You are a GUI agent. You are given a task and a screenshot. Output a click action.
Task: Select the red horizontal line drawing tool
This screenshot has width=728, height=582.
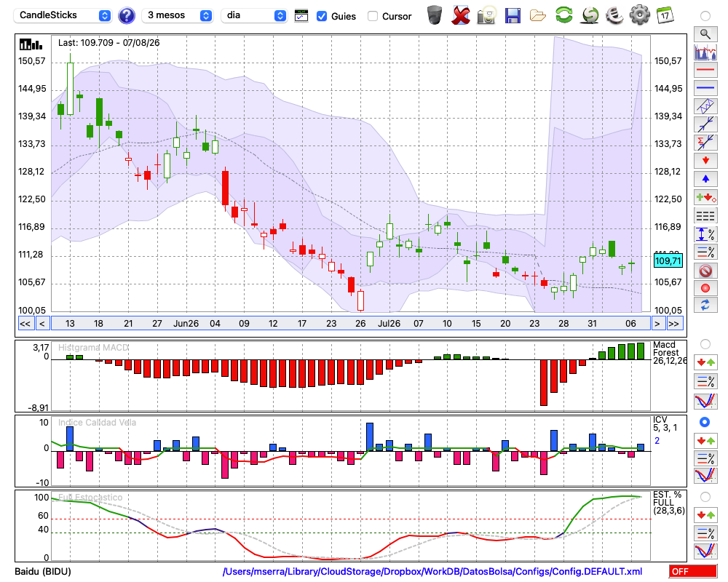pyautogui.click(x=705, y=70)
